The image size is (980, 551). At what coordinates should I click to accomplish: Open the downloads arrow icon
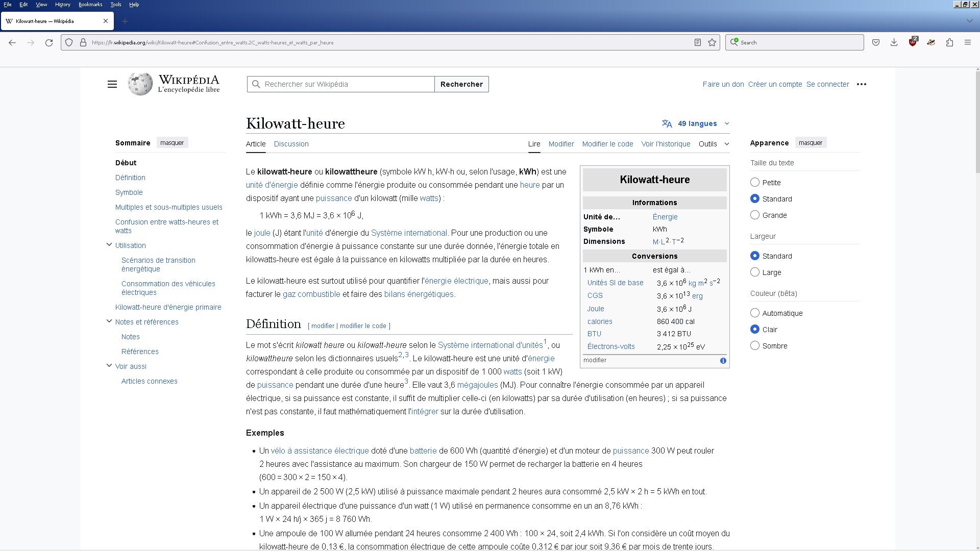894,42
